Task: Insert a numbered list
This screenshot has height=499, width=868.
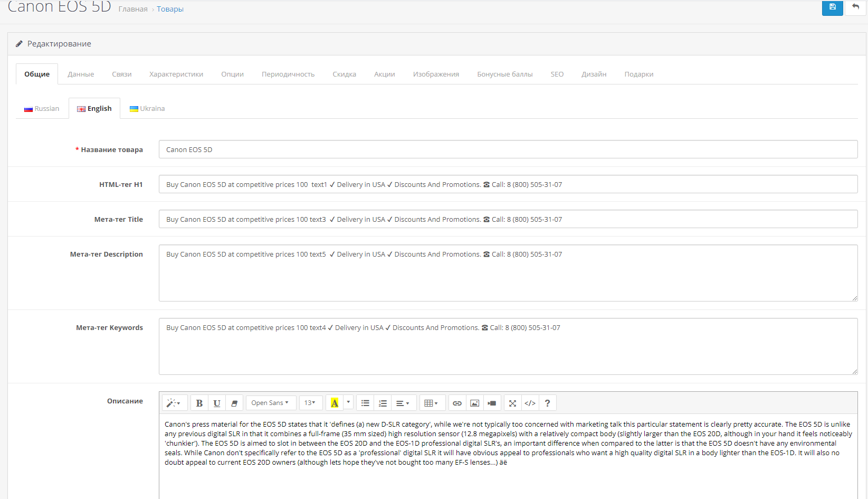Action: [x=383, y=403]
